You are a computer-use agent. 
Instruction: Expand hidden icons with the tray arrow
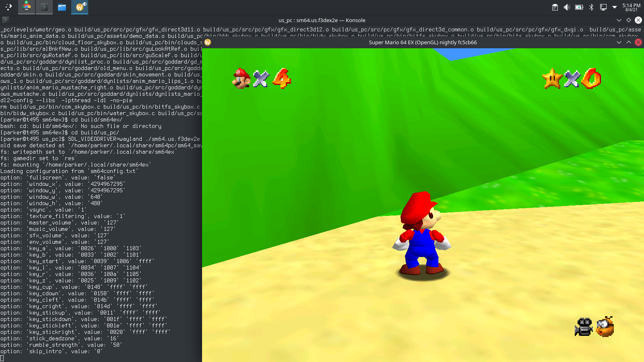tap(614, 7)
